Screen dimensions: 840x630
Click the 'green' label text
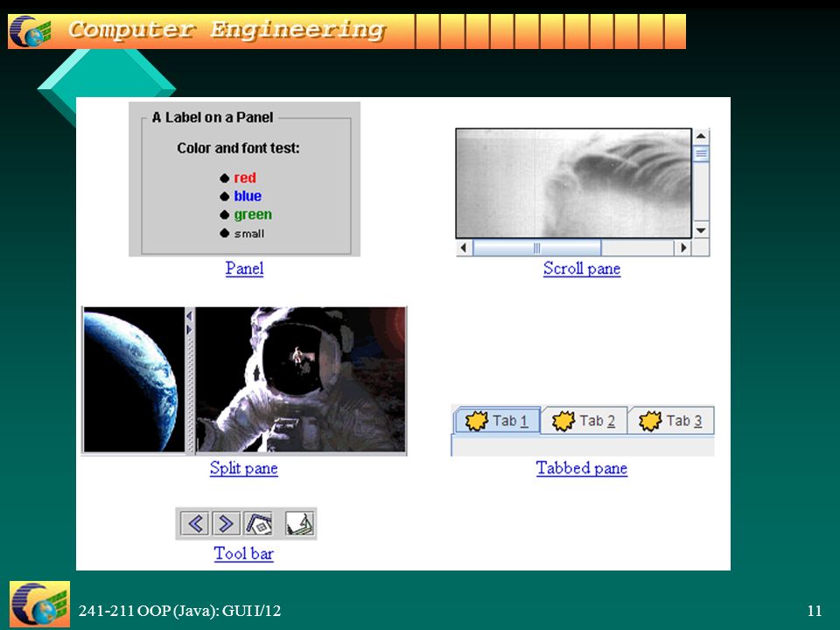coord(253,215)
